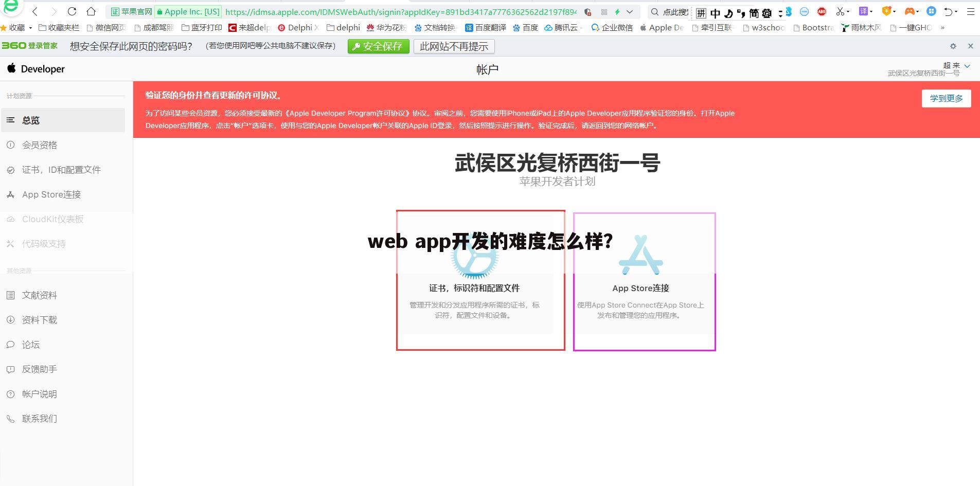Reload the page with the refresh icon
The image size is (980, 486).
(72, 11)
